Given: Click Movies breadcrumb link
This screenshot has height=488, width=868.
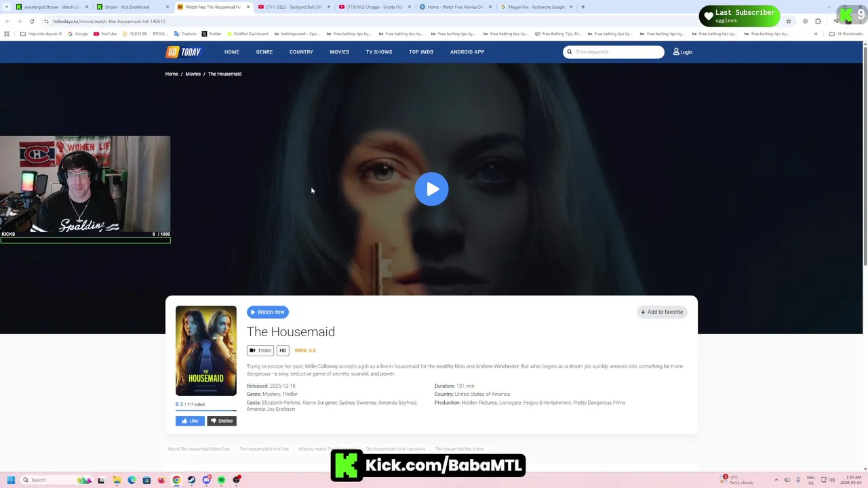Looking at the screenshot, I should pos(193,74).
